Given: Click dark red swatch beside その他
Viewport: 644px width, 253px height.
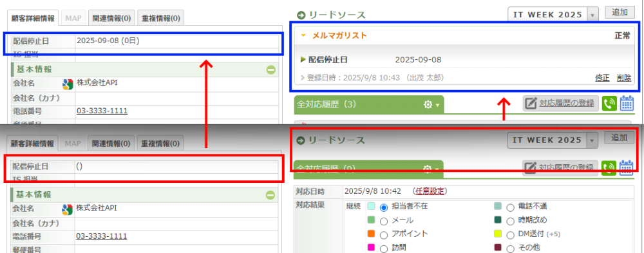Looking at the screenshot, I should tap(498, 248).
